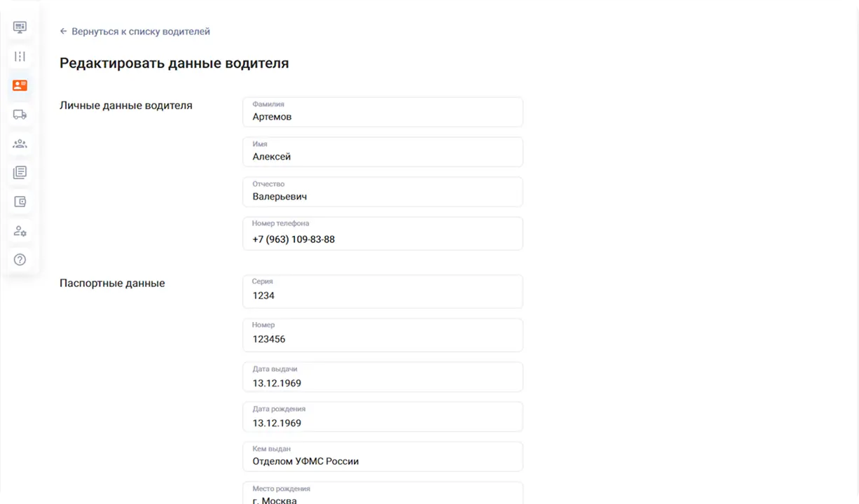Select the Отчество field with Валерьевич

(x=383, y=192)
